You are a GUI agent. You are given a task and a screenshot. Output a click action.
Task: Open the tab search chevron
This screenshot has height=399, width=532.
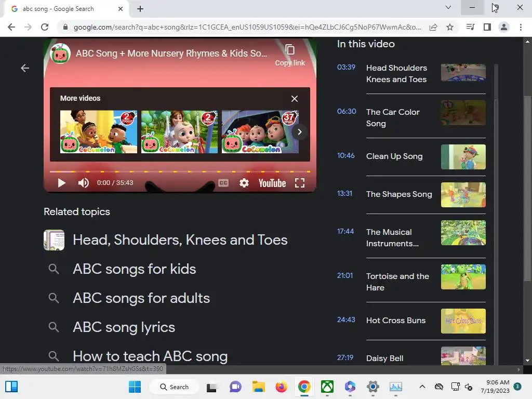point(448,7)
